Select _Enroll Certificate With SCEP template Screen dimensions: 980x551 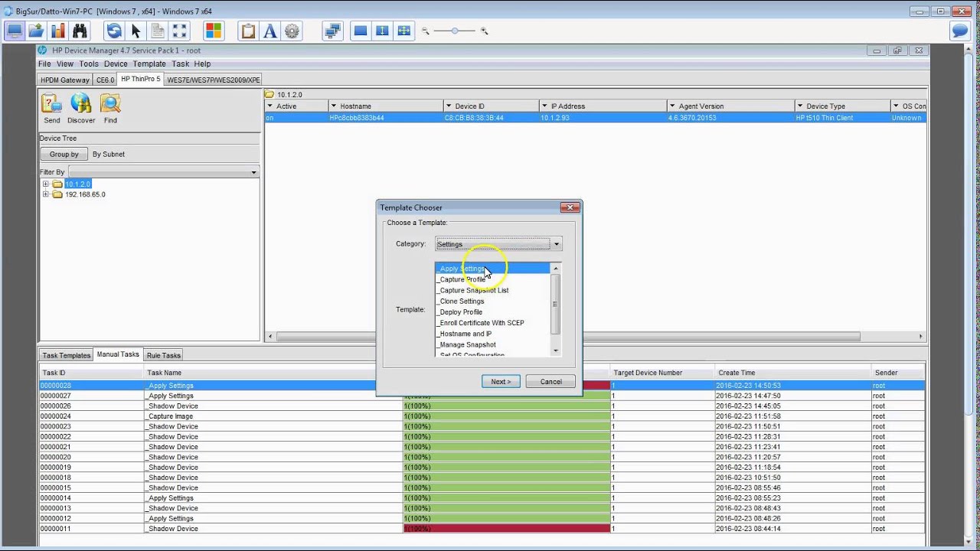pyautogui.click(x=492, y=323)
